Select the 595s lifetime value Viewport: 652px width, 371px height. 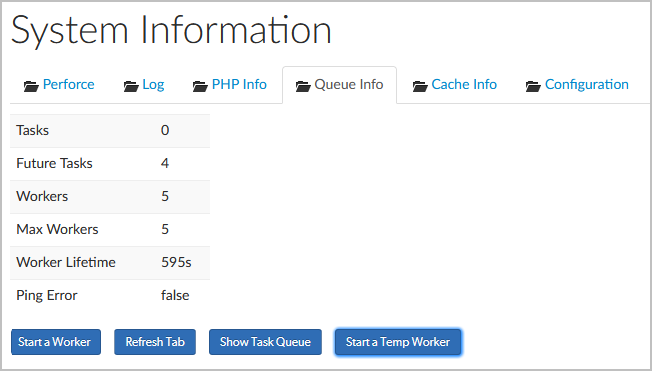[176, 262]
